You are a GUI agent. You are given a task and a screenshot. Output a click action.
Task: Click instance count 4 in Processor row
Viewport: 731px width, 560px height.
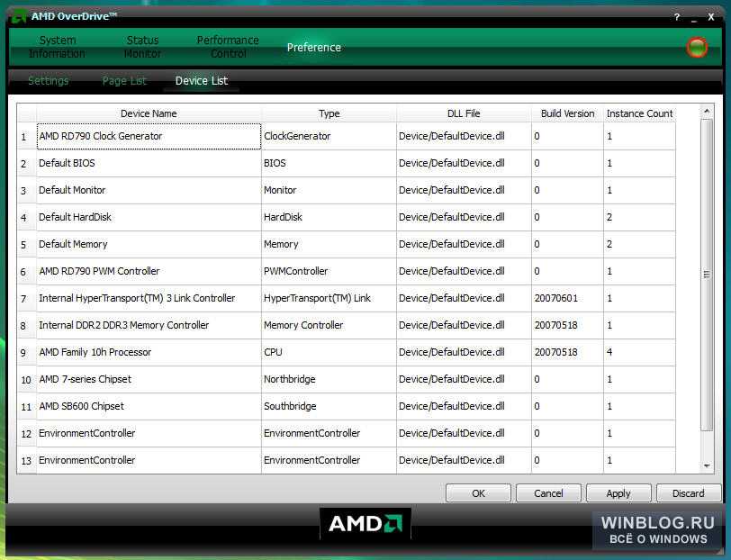click(x=639, y=353)
